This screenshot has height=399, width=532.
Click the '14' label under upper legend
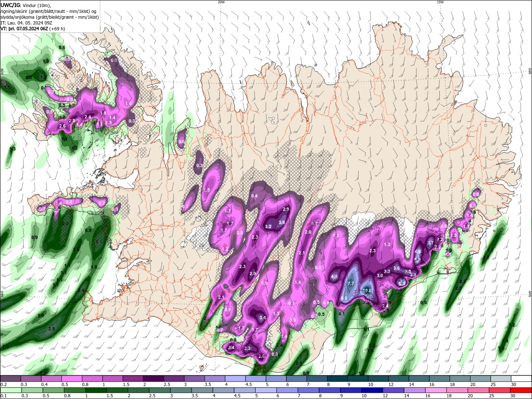tap(411, 384)
